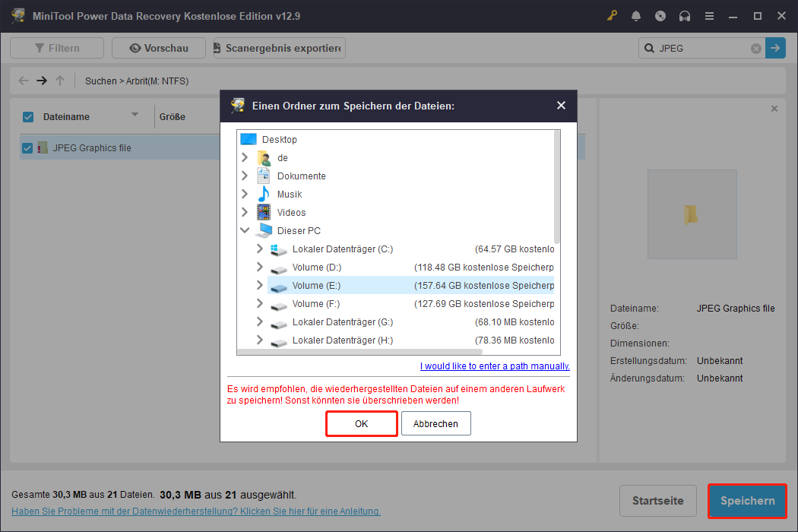The width and height of the screenshot is (798, 532).
Task: Select the drive G: icon
Action: [278, 324]
